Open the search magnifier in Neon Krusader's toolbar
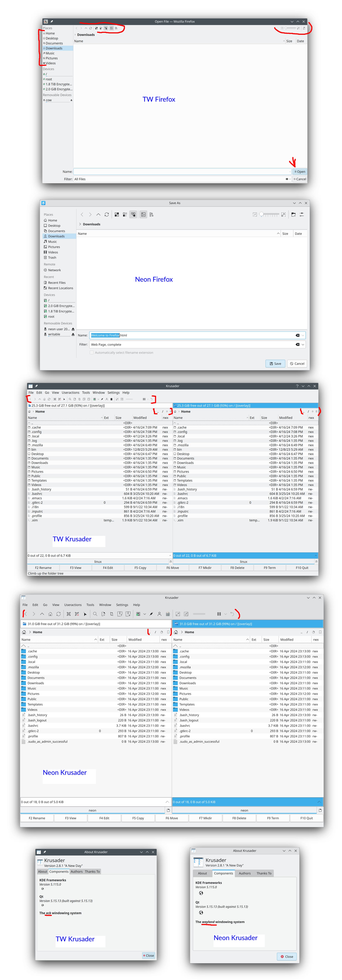 95,614
